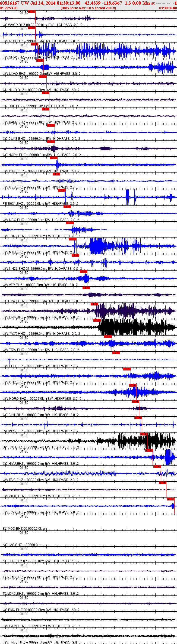Select the BK JCC HHZ station label

[41, 447]
